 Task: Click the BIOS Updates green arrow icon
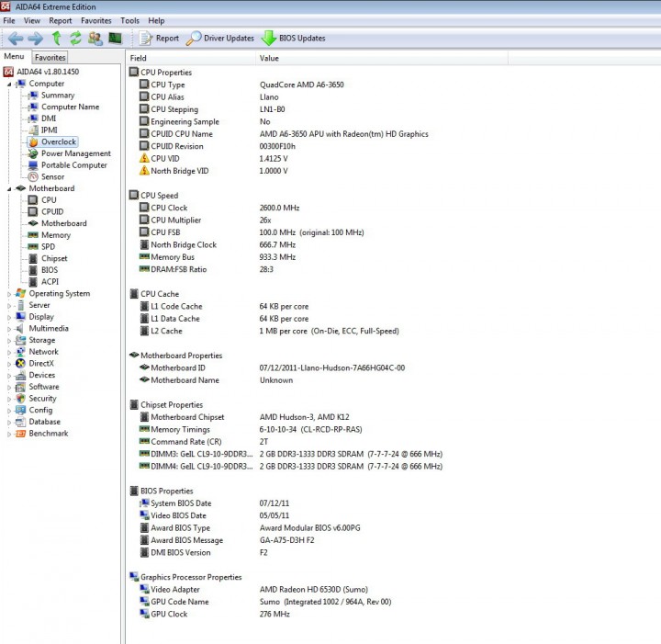(268, 39)
